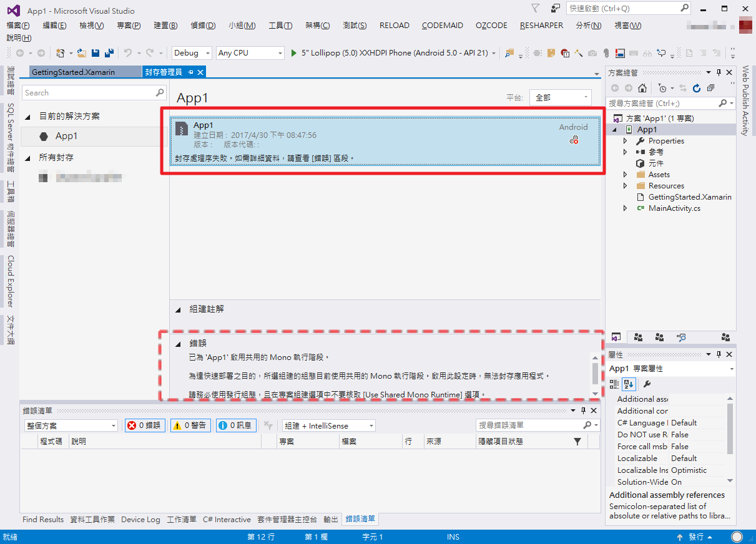Switch to the Device Log tab

[140, 519]
